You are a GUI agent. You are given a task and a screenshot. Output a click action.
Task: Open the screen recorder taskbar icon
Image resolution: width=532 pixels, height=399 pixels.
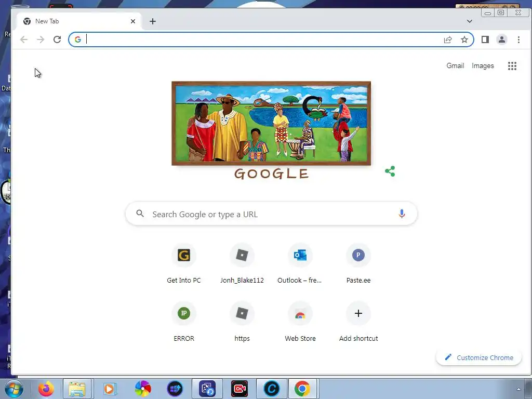(x=240, y=389)
